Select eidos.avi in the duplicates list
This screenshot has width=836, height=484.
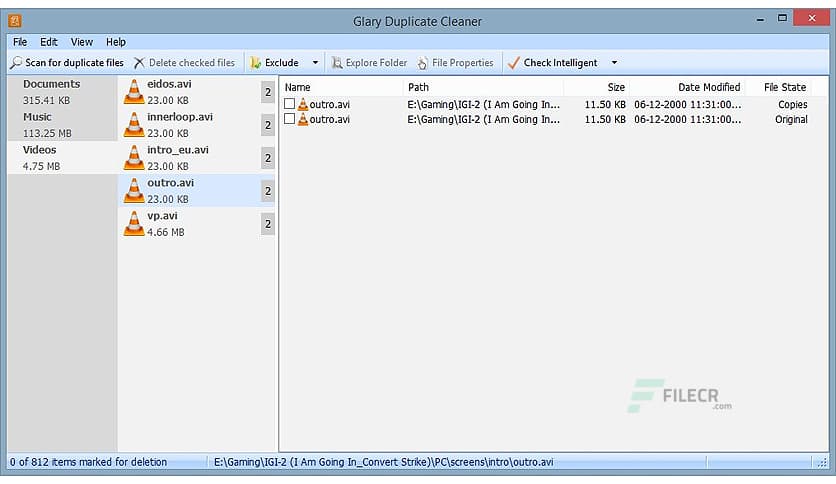pyautogui.click(x=196, y=92)
